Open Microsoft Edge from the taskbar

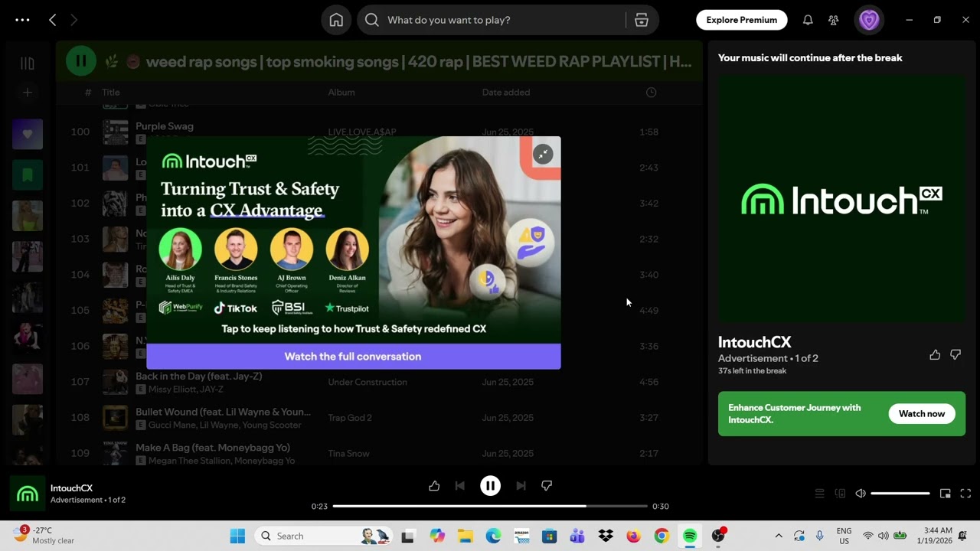493,536
